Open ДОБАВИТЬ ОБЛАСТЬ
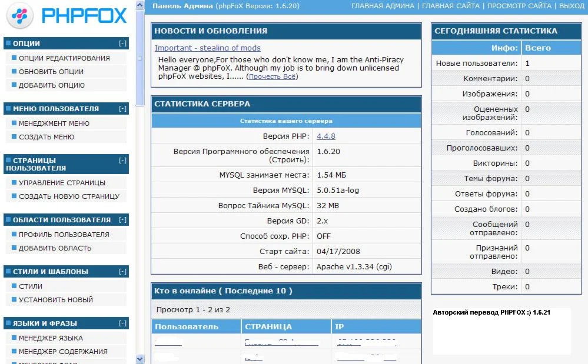The height and width of the screenshot is (364, 588). coord(55,248)
